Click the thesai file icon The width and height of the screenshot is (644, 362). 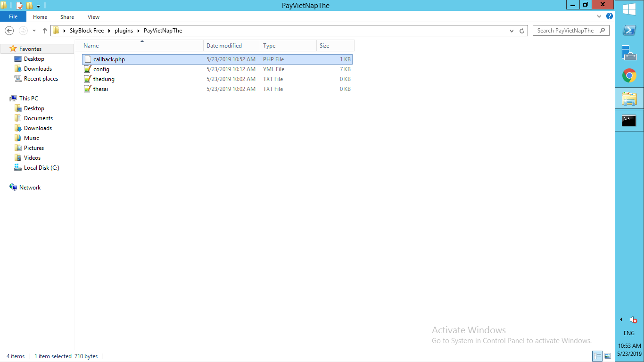coord(87,89)
